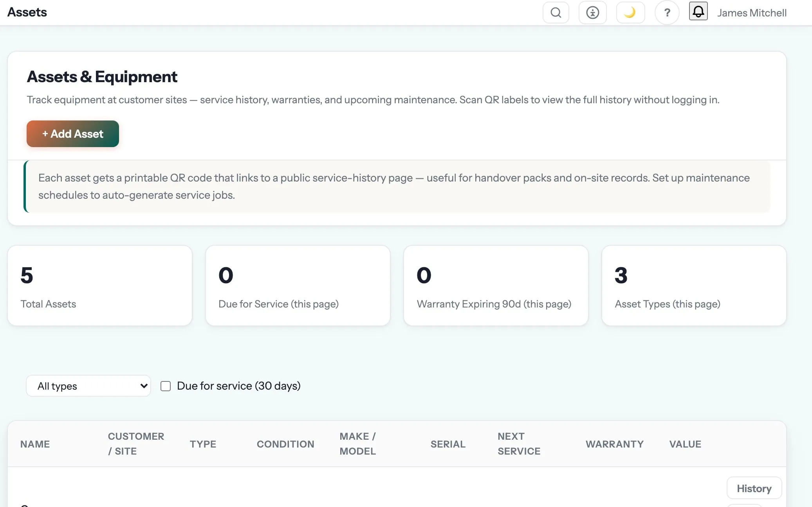Click the WARRANTY column header
The height and width of the screenshot is (507, 812).
click(614, 444)
